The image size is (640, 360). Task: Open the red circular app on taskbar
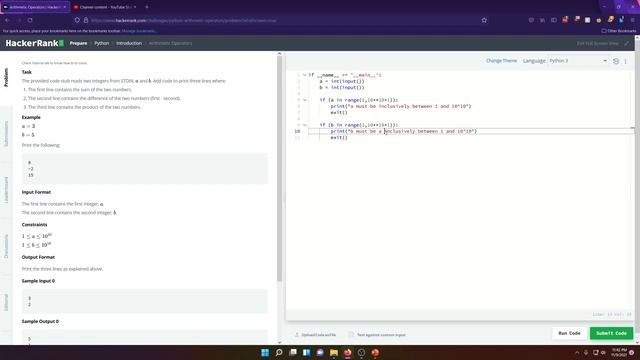tap(375, 352)
